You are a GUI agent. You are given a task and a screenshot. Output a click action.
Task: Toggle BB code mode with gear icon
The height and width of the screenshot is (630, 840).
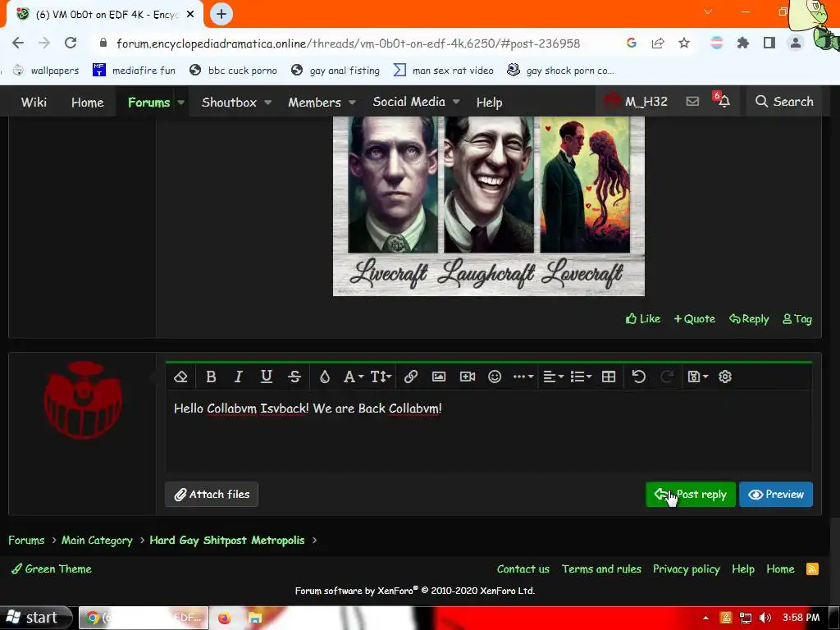(x=725, y=377)
